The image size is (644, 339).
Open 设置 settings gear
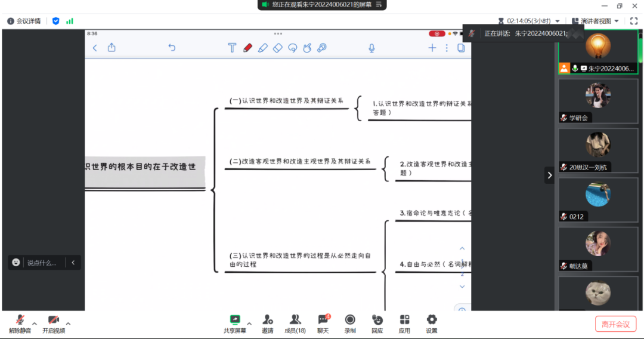(x=432, y=323)
